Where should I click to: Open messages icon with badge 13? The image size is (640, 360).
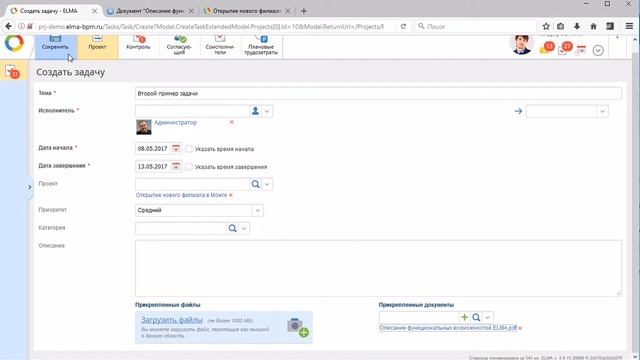click(x=547, y=48)
